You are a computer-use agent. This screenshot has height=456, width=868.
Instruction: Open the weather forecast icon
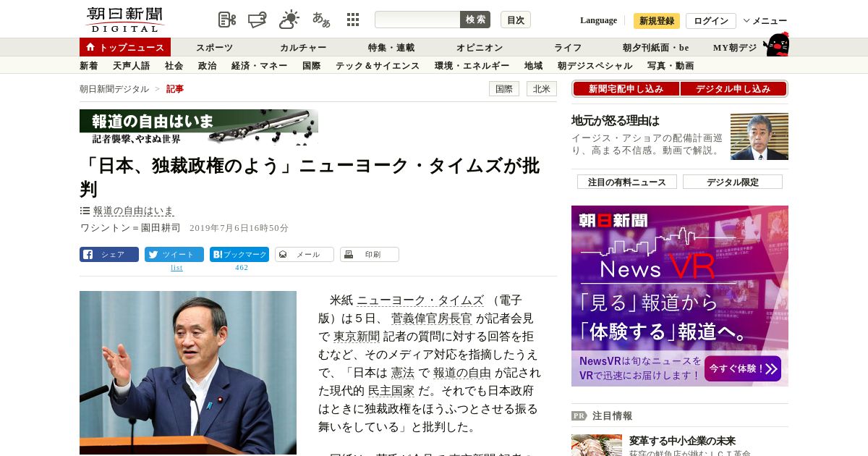point(289,20)
